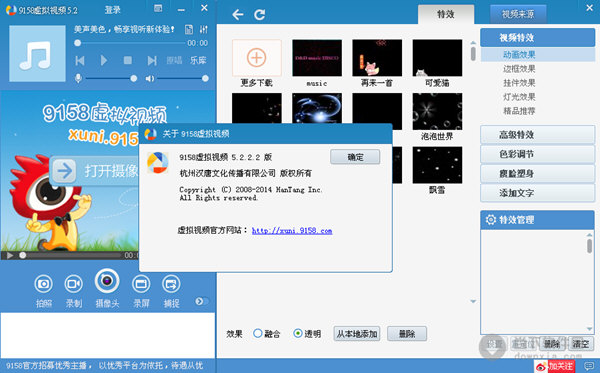Click the 摄像头 camera icon
This screenshot has width=600, height=373.
[107, 281]
